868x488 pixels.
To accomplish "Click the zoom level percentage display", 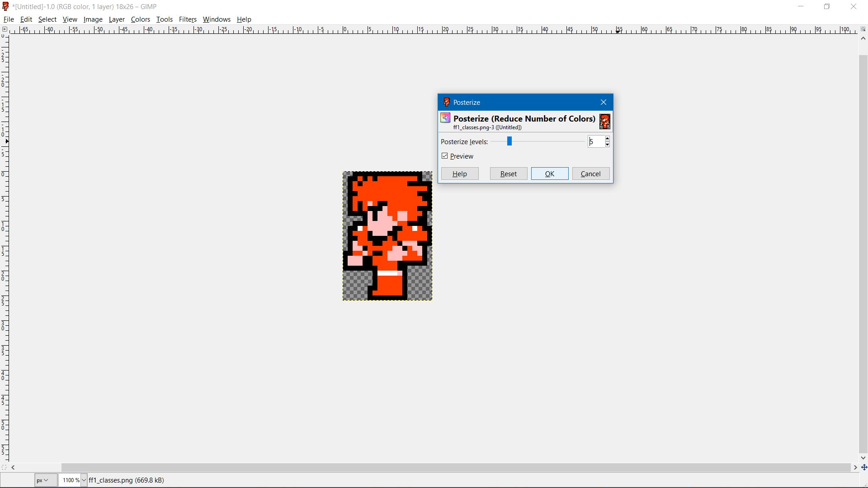I will [71, 480].
